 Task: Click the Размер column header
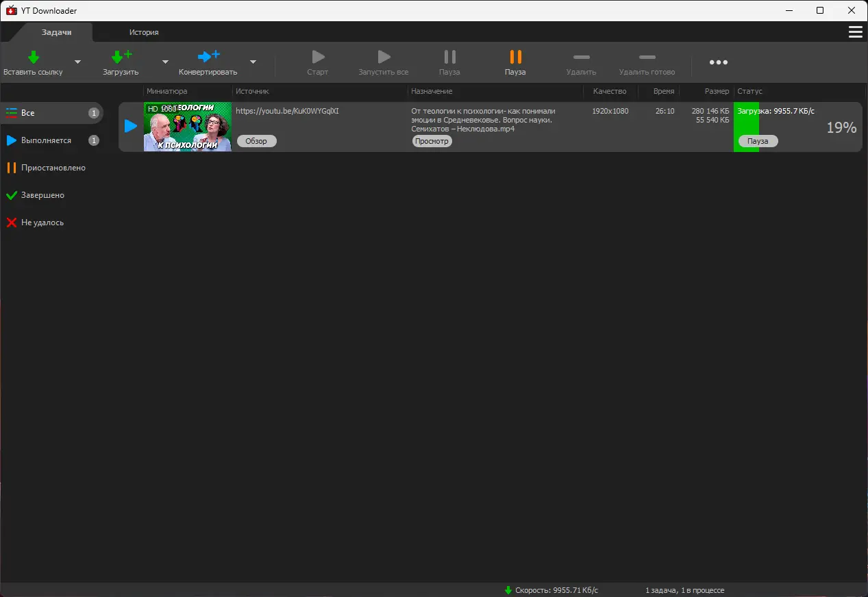coord(717,91)
